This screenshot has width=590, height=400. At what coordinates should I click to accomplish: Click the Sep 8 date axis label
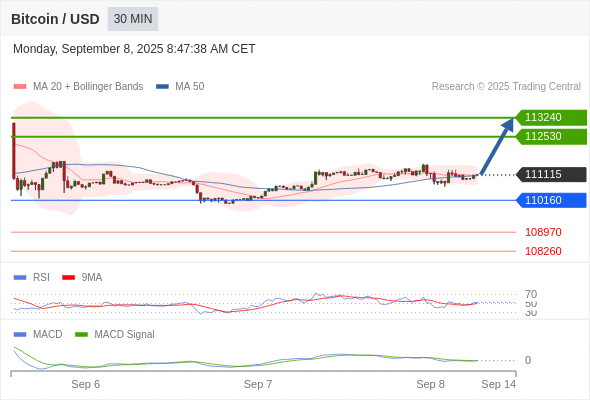430,384
